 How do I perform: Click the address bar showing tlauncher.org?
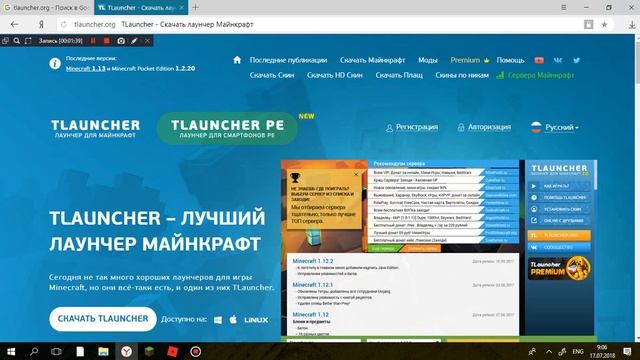[x=327, y=24]
